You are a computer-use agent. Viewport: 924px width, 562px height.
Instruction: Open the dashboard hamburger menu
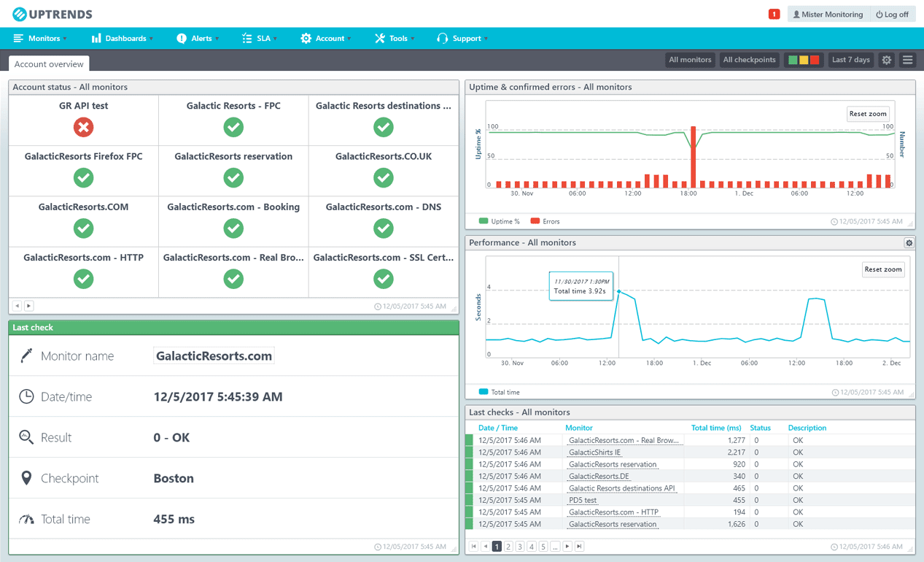pos(907,60)
